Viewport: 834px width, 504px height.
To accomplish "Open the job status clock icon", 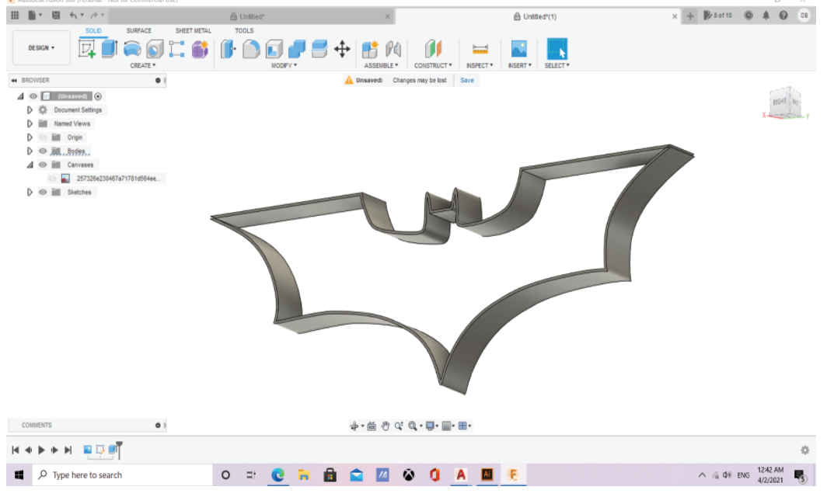I will coord(749,16).
